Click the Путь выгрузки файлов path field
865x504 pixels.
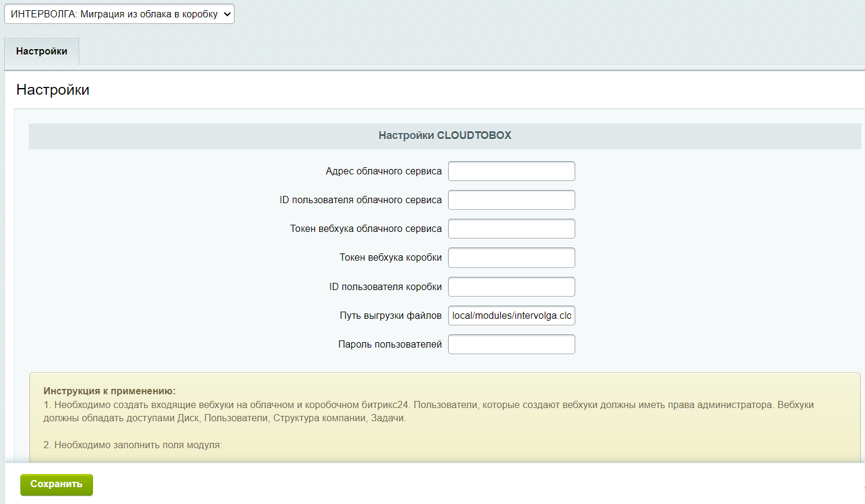coord(511,316)
